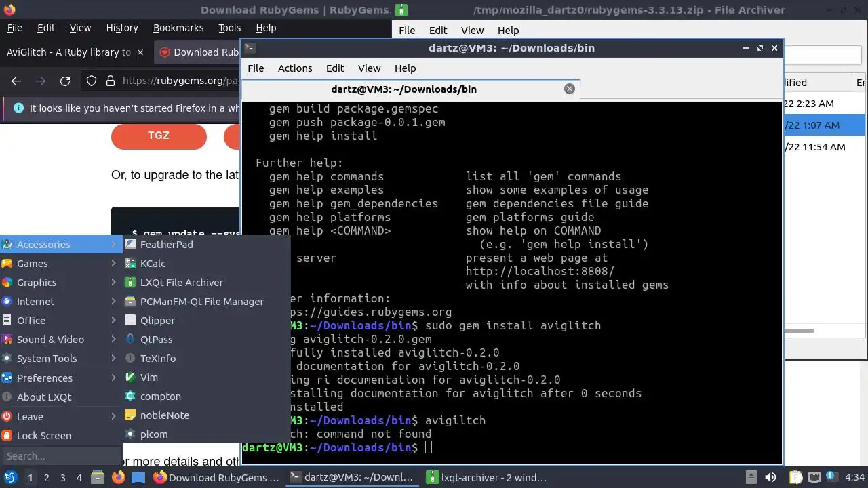Start compton from the Accessories submenu
This screenshot has height=488, width=868.
point(206,396)
